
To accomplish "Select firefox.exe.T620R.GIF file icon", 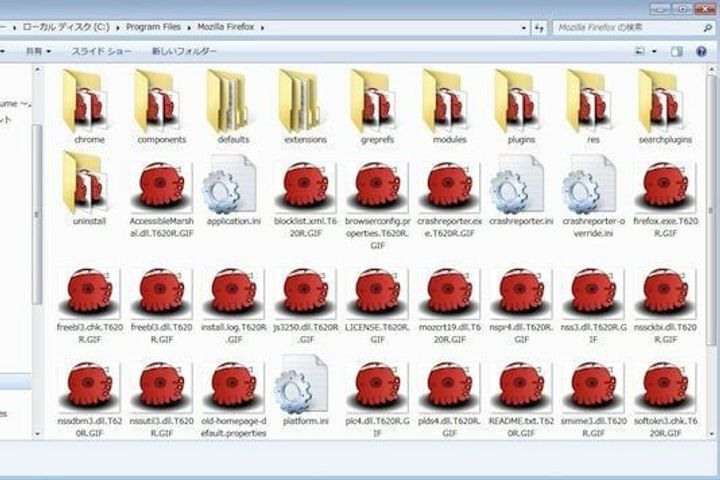I will [x=665, y=187].
